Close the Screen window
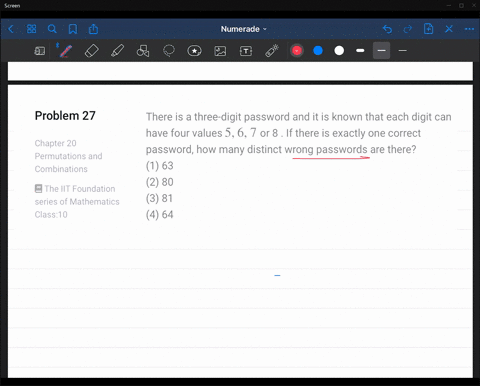480x386 pixels. pos(474,6)
